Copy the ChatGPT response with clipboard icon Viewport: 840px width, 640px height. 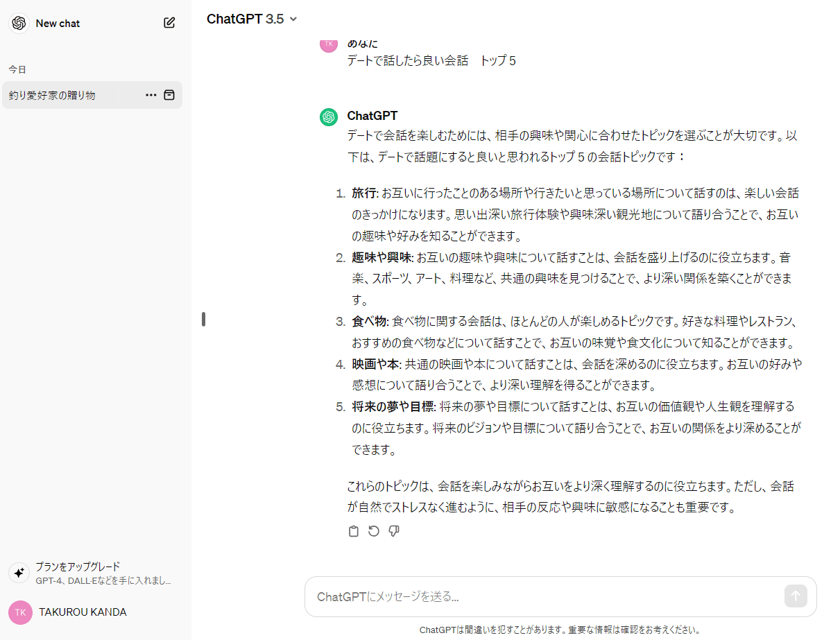pos(354,531)
